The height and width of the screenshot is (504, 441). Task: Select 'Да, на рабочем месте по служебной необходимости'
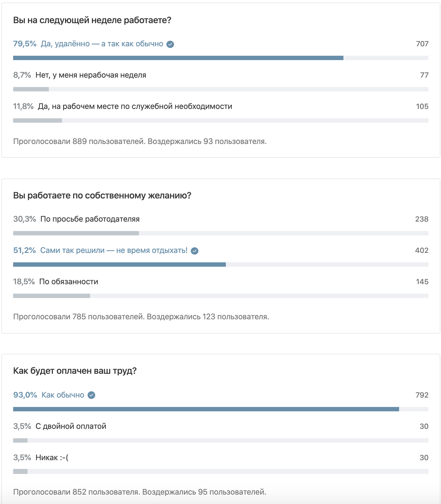(135, 106)
